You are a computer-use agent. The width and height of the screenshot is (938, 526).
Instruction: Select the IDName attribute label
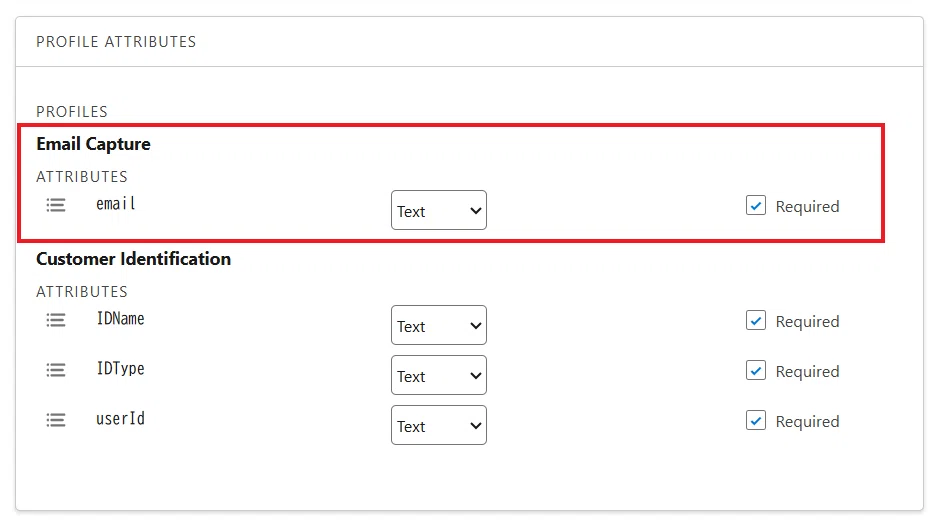(120, 318)
